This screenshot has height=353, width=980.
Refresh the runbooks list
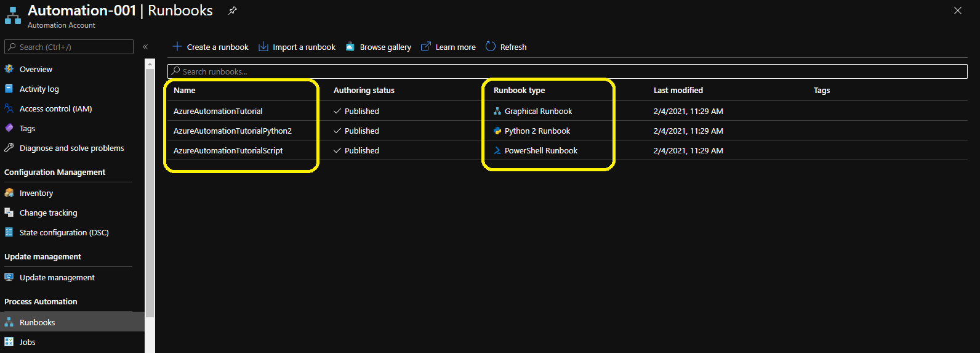point(513,47)
